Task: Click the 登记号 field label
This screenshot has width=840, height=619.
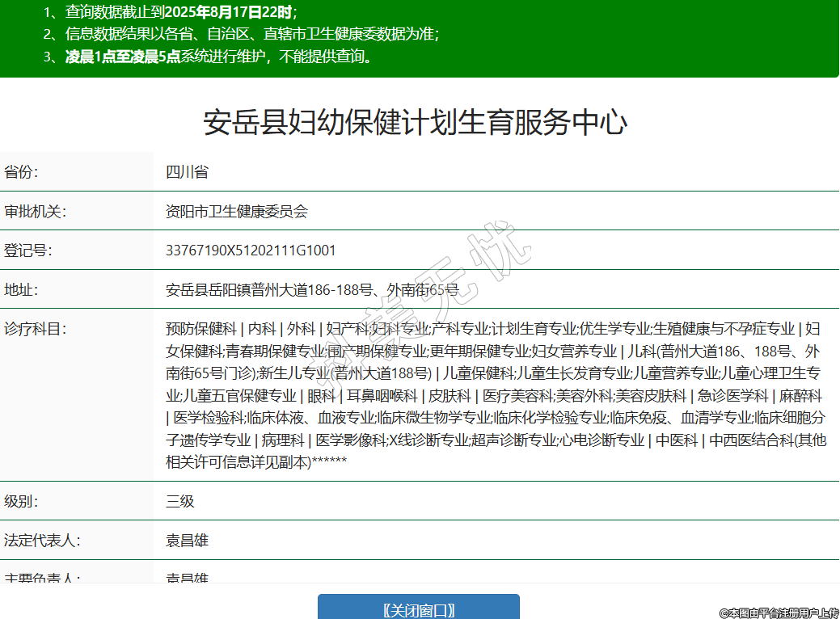Action: (28, 251)
